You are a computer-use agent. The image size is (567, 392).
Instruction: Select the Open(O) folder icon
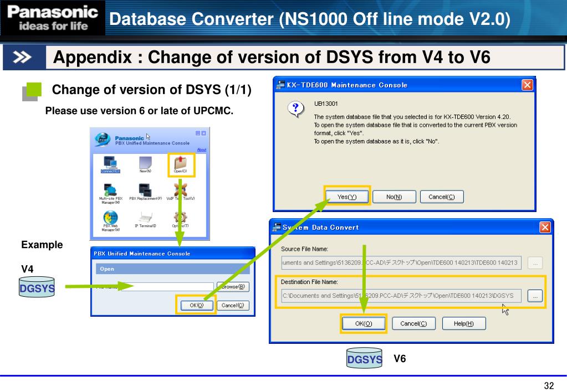click(181, 164)
